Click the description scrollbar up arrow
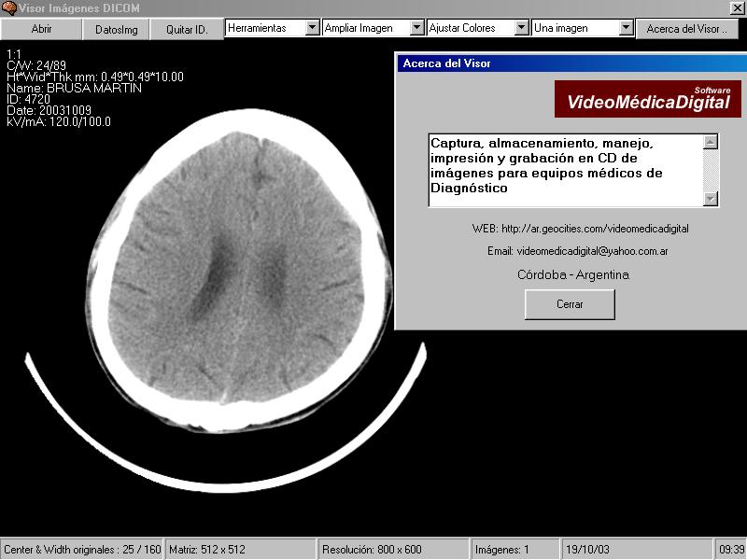747x560 pixels. coord(711,143)
